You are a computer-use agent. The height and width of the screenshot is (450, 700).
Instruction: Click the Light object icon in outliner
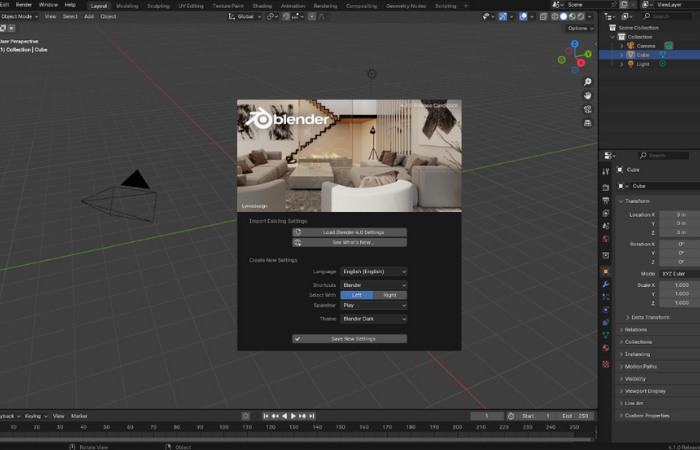coord(629,64)
